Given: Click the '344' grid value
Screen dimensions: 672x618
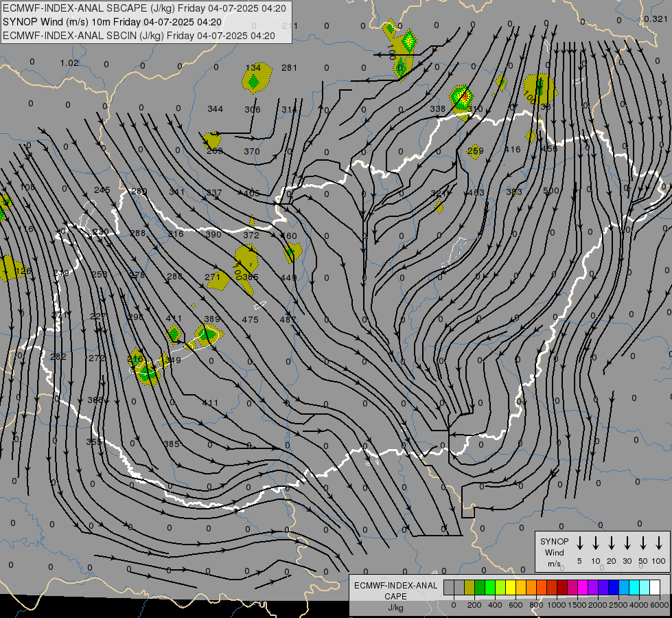Looking at the screenshot, I should coord(215,109).
